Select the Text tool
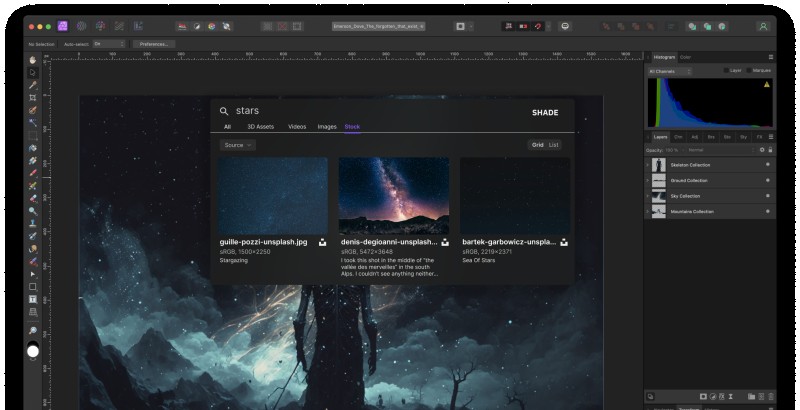The width and height of the screenshot is (800, 410). click(x=33, y=299)
